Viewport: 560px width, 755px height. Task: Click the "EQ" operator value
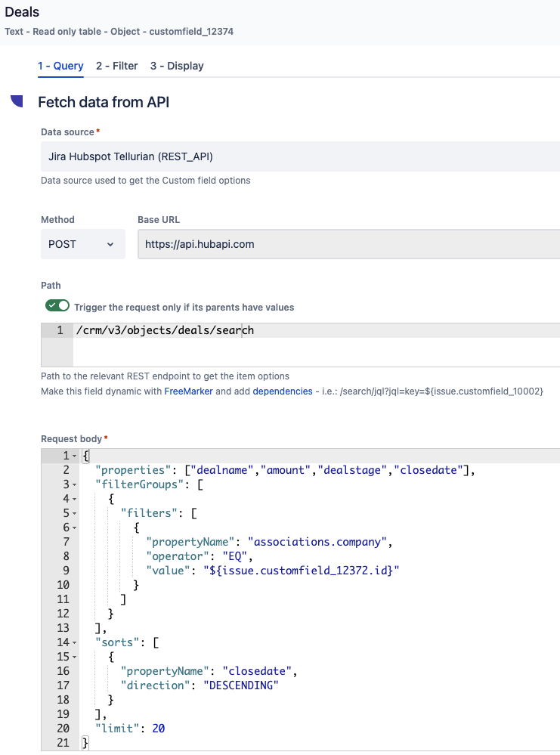pyautogui.click(x=234, y=557)
